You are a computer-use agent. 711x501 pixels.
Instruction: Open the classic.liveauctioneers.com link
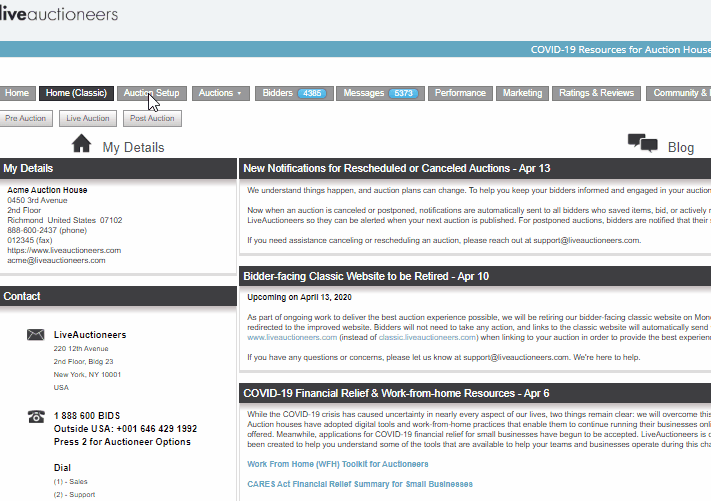pyautogui.click(x=427, y=337)
